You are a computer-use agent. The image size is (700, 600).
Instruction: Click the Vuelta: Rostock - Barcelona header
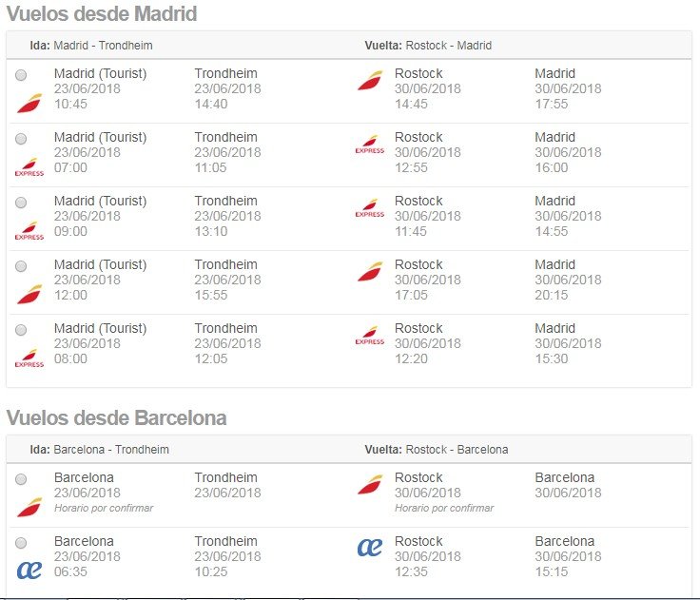tap(437, 450)
